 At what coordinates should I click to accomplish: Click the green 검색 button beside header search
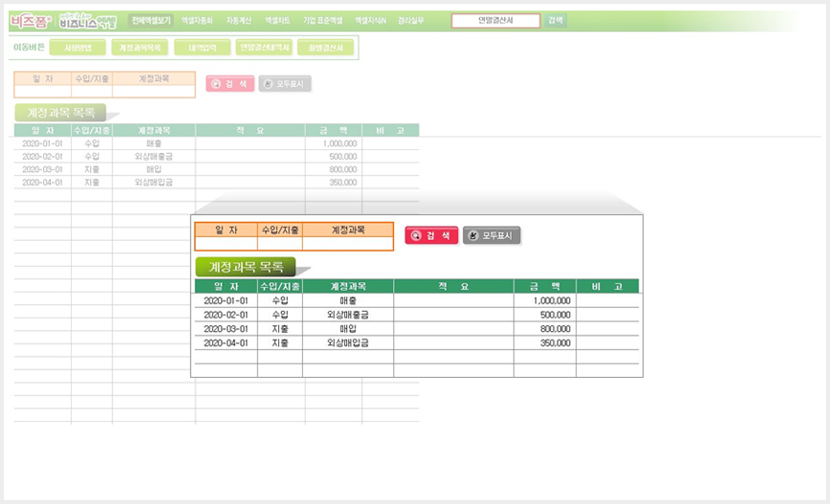click(x=556, y=21)
